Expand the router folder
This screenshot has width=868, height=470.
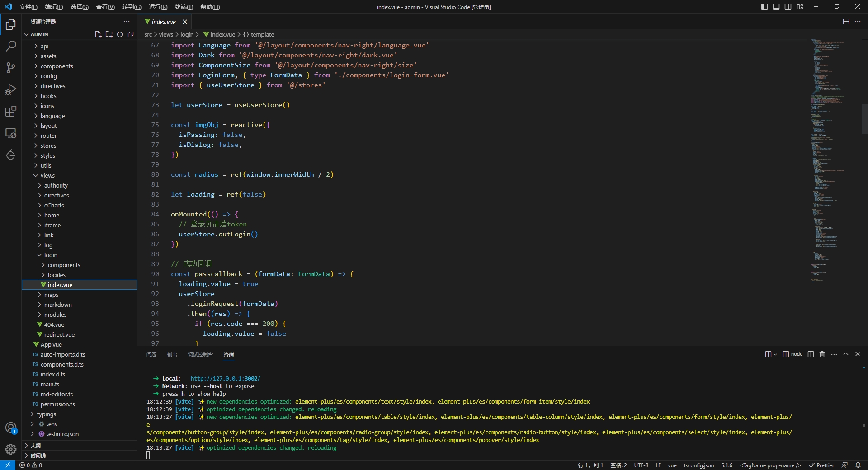[80, 136]
